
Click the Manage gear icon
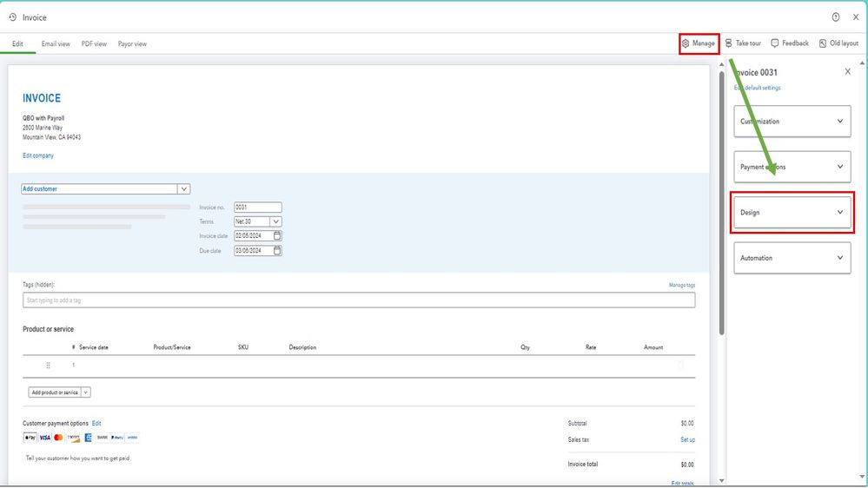686,43
